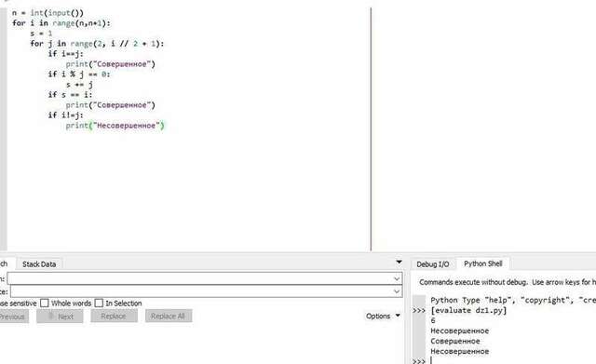Click the Replace All button
This screenshot has height=364, width=596.
(169, 317)
